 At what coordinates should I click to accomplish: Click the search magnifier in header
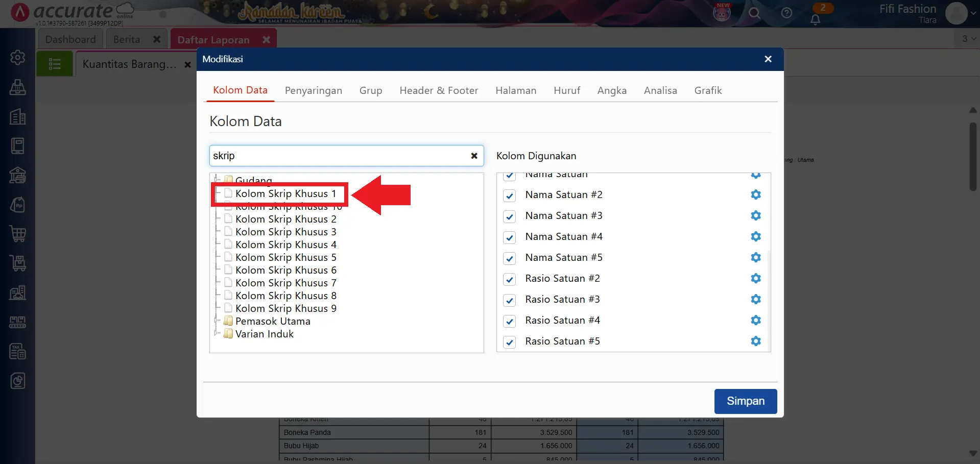(x=754, y=13)
